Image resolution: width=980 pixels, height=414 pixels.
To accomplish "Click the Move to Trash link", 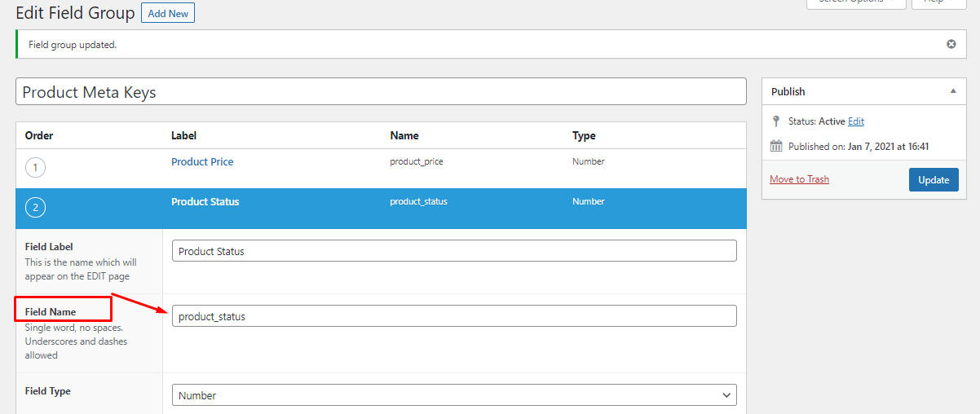I will pyautogui.click(x=799, y=179).
